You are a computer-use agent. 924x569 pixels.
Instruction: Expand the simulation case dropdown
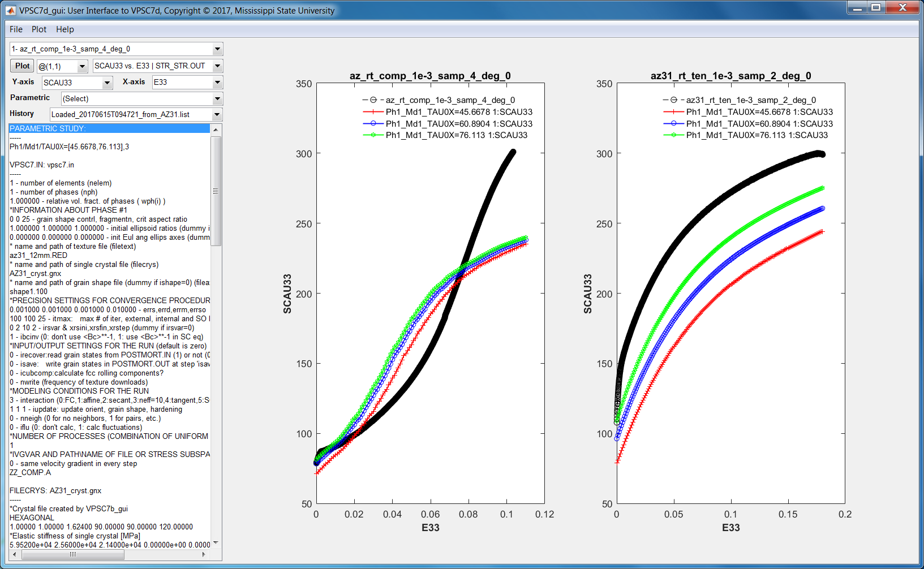tap(217, 49)
